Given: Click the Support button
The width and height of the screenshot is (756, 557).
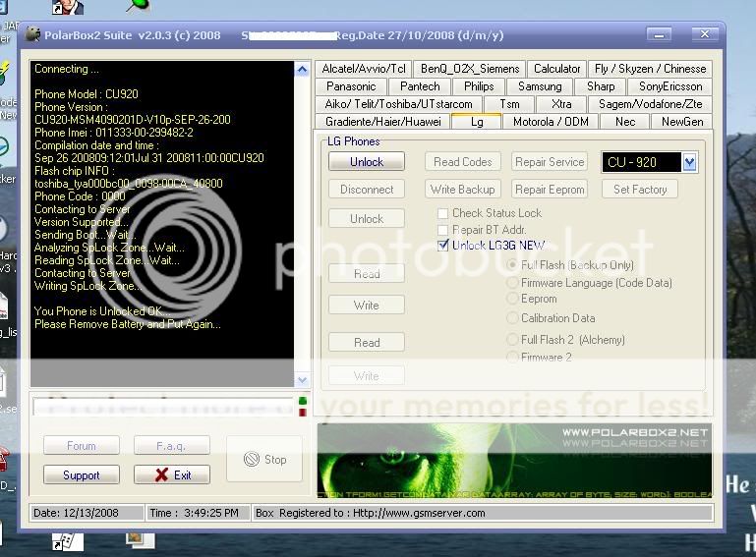Looking at the screenshot, I should click(82, 475).
